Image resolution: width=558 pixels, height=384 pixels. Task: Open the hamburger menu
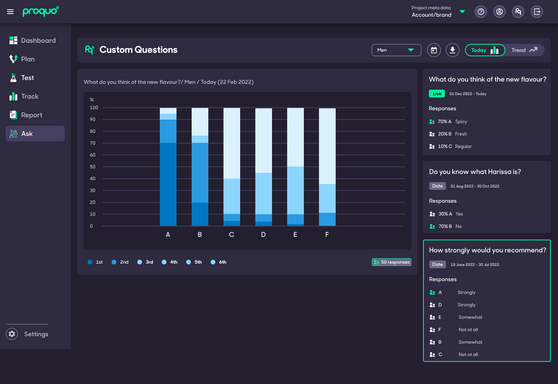10,12
